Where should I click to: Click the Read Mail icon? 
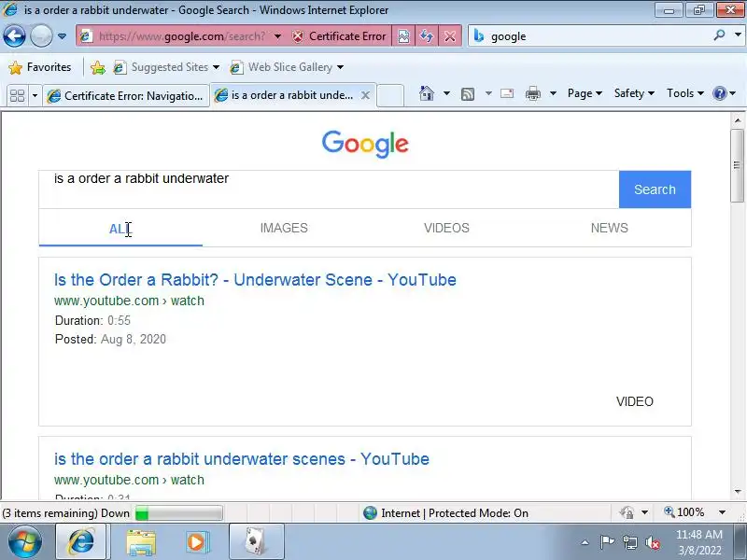(x=507, y=93)
